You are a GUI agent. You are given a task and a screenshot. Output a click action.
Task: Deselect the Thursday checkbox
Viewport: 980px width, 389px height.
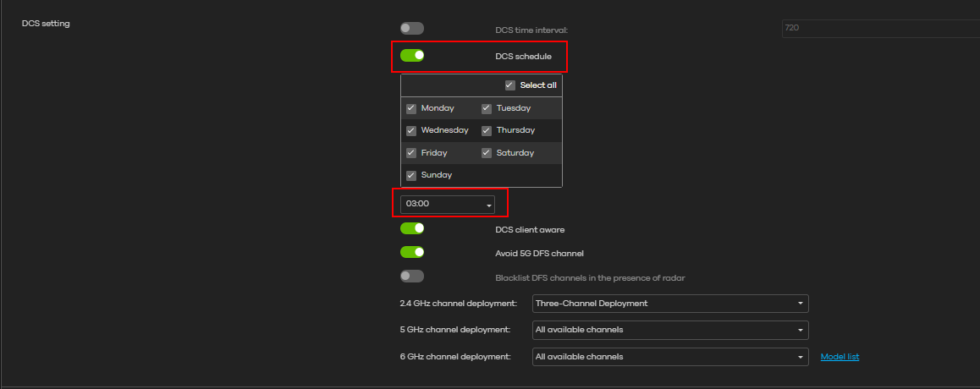click(x=487, y=130)
